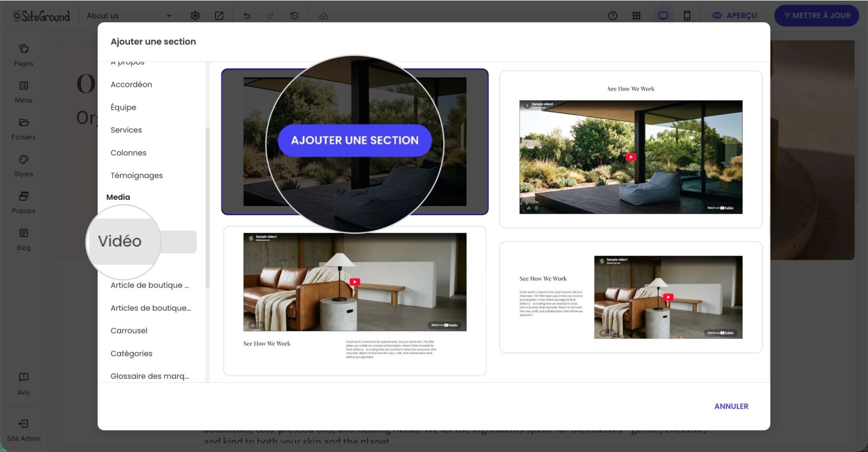Redo the last change

coord(271,16)
